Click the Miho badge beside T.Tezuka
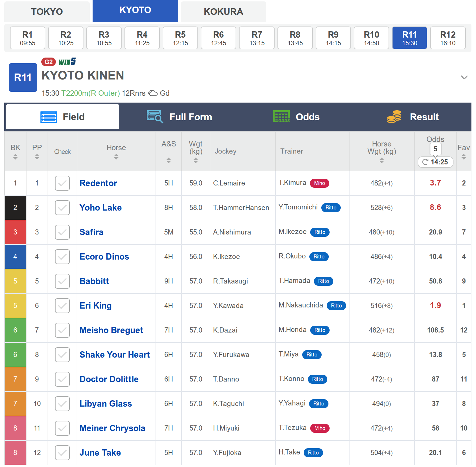 320,428
